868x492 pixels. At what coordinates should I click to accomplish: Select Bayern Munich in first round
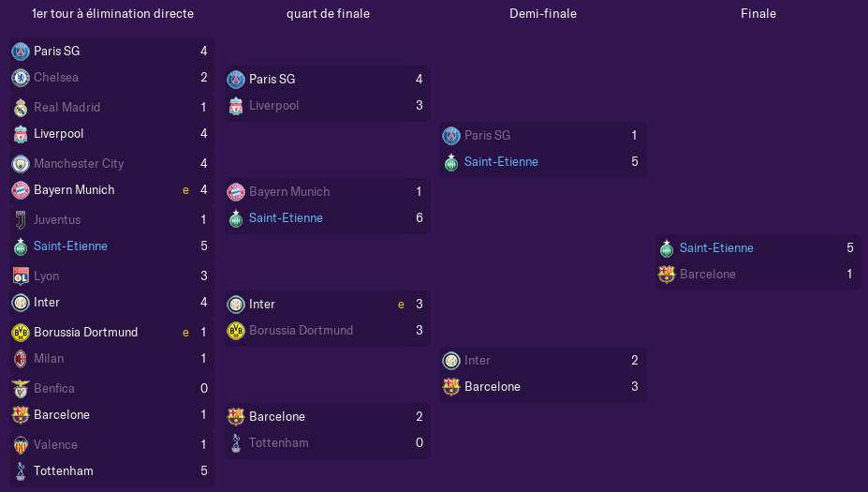pyautogui.click(x=74, y=190)
